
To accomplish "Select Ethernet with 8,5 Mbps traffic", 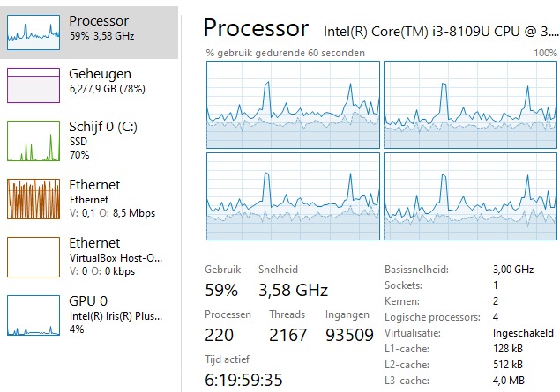I will pos(94,185).
